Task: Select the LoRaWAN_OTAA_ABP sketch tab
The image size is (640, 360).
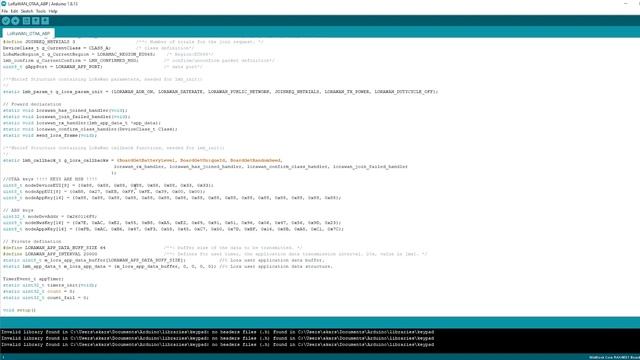Action: click(28, 33)
